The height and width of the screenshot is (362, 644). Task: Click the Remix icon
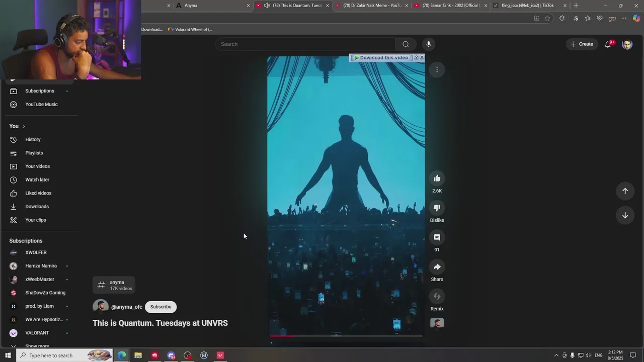tap(437, 297)
